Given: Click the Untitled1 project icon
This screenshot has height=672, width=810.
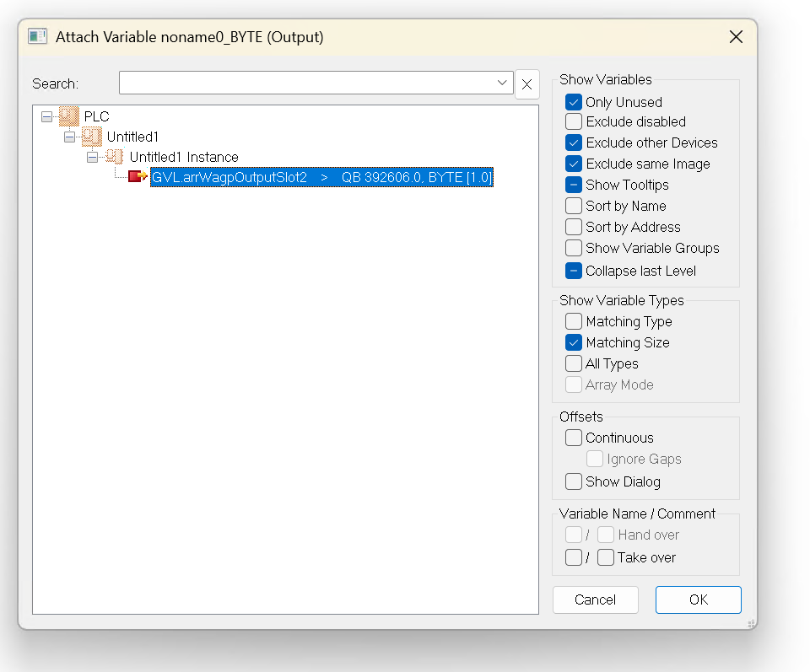Looking at the screenshot, I should coord(92,137).
